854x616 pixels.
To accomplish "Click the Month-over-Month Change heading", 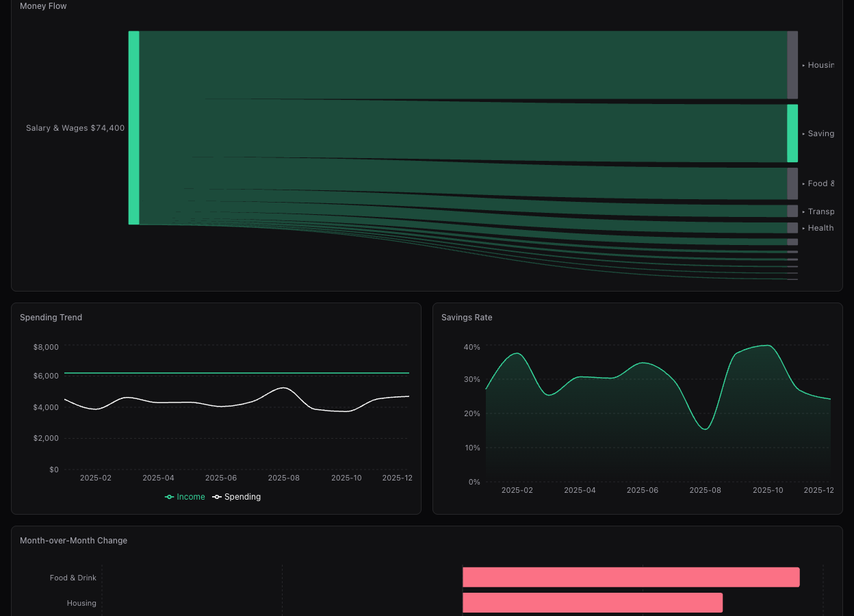I will pyautogui.click(x=73, y=540).
